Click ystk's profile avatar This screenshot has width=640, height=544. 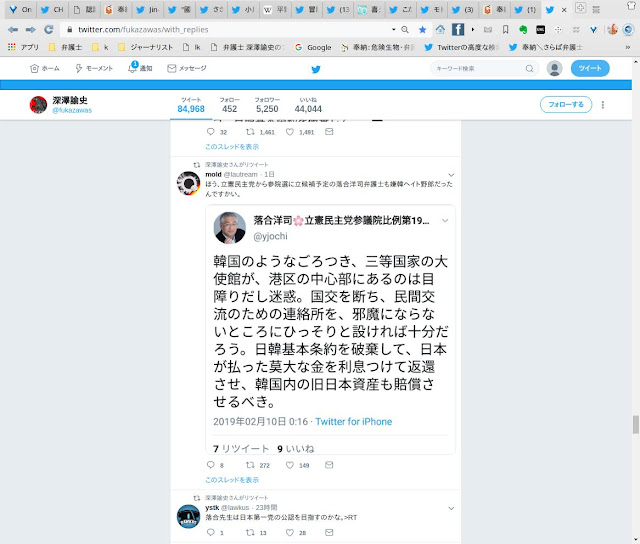click(188, 516)
